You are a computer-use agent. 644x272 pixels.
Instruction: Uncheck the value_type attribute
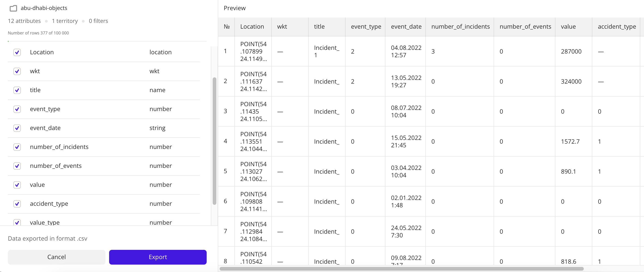(x=17, y=222)
